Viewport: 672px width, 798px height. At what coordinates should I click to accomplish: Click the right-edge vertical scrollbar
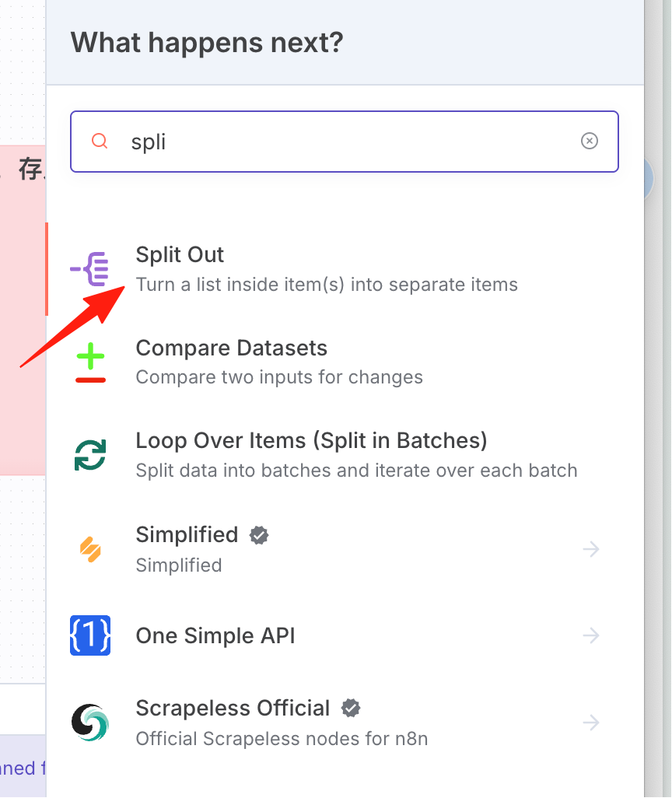[667, 399]
